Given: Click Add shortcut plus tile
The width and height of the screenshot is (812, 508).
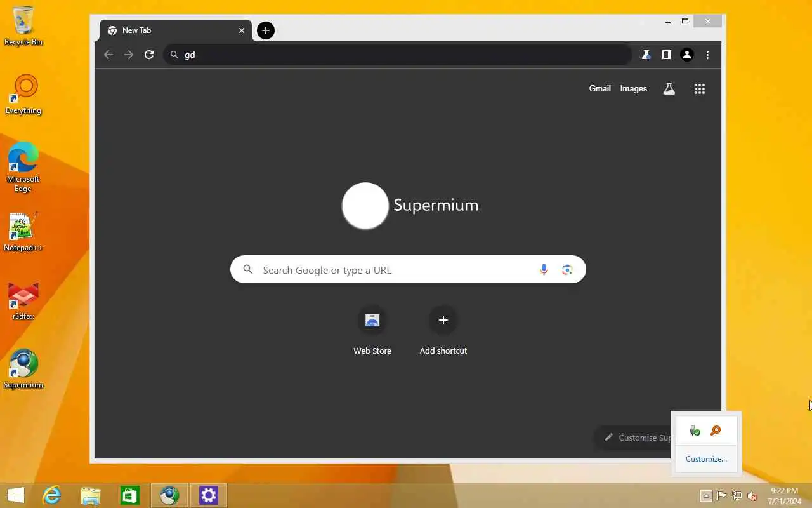Looking at the screenshot, I should (443, 331).
